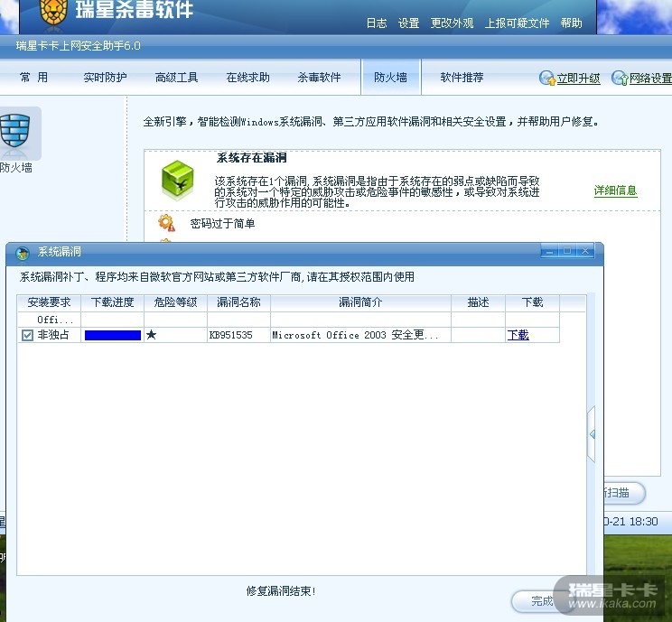Expand the side panel arrow handle
The image size is (672, 622).
pyautogui.click(x=592, y=434)
